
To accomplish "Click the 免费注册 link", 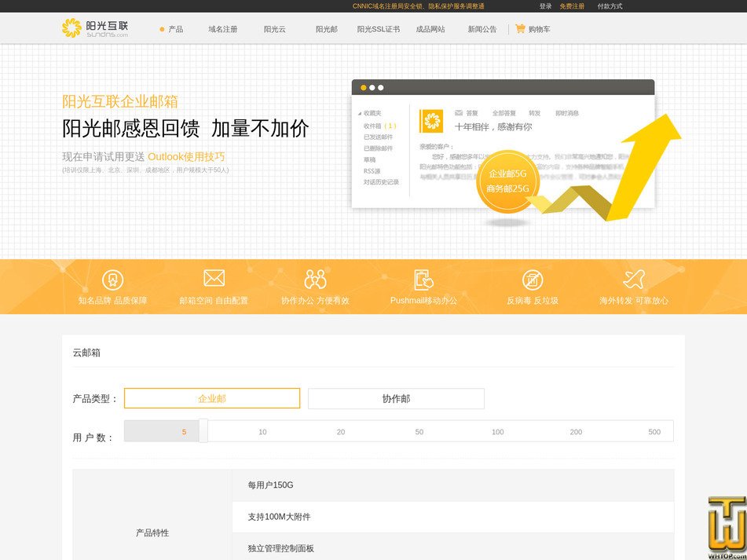I will point(572,6).
